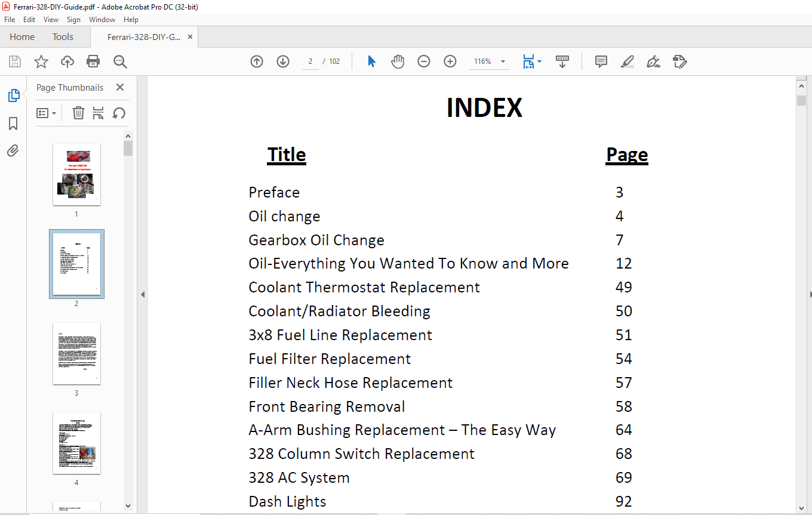This screenshot has width=812, height=515.
Task: Click the 'Dash Lights' index entry
Action: point(287,501)
